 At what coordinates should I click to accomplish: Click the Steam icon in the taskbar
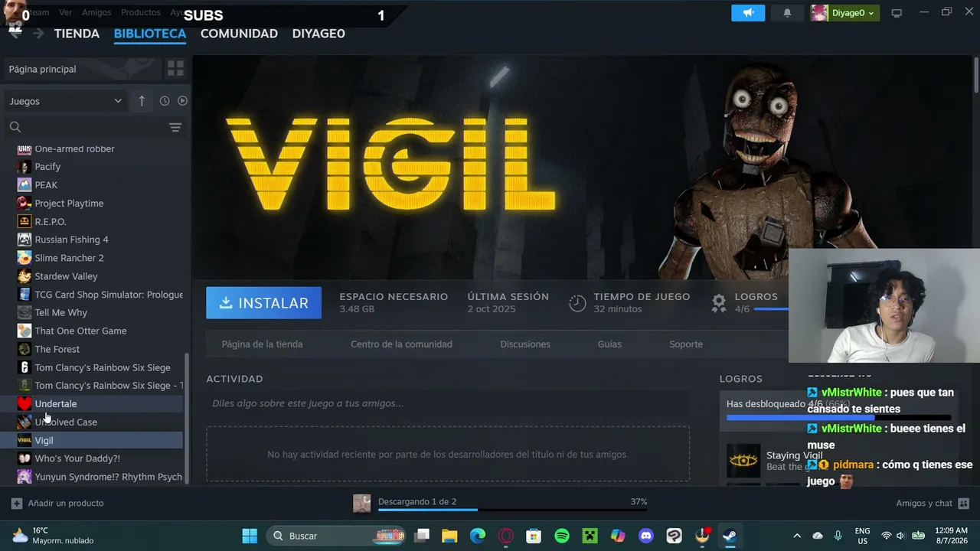tap(730, 536)
